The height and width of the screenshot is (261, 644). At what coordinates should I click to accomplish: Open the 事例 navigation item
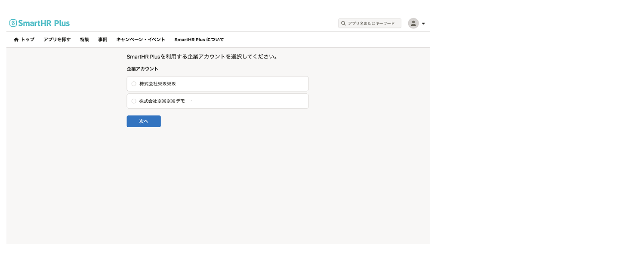pyautogui.click(x=102, y=40)
